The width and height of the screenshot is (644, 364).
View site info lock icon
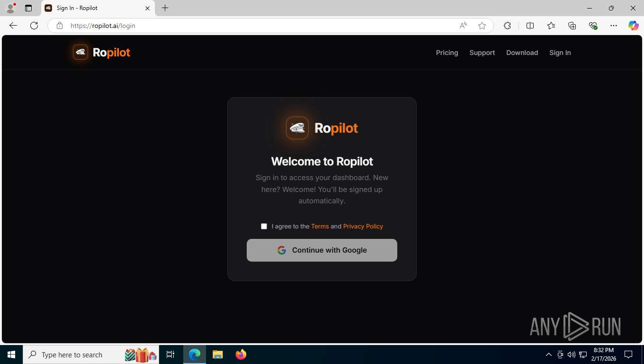60,26
